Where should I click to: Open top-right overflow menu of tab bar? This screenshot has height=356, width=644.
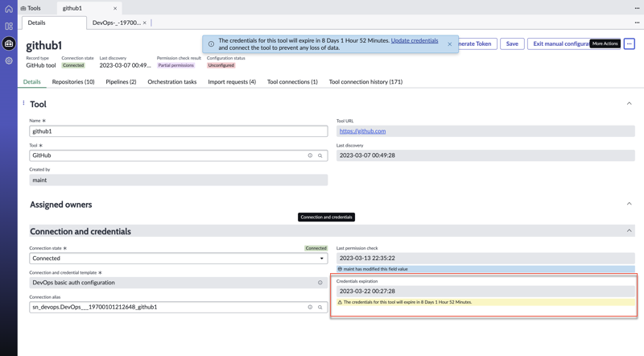tap(637, 8)
